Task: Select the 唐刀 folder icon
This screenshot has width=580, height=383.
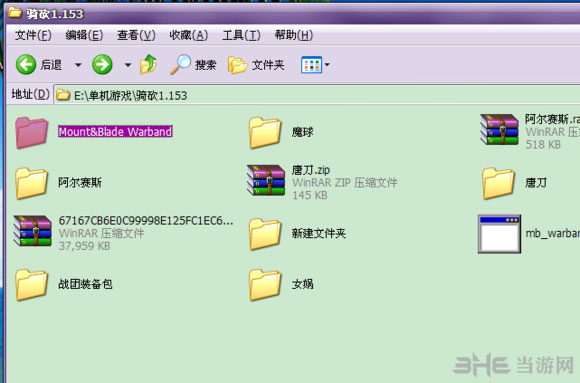Action: (x=499, y=183)
